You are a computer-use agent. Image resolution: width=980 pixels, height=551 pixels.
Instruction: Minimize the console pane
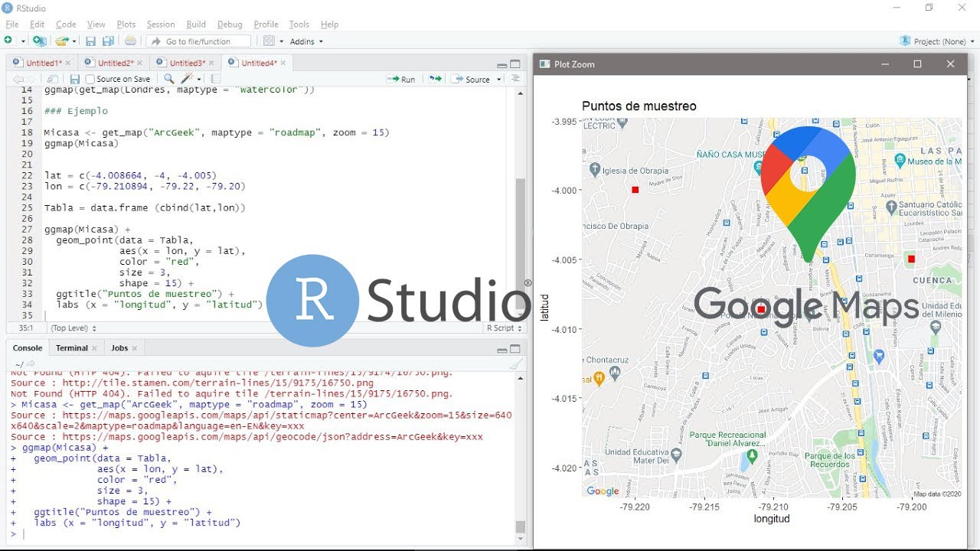click(x=501, y=350)
